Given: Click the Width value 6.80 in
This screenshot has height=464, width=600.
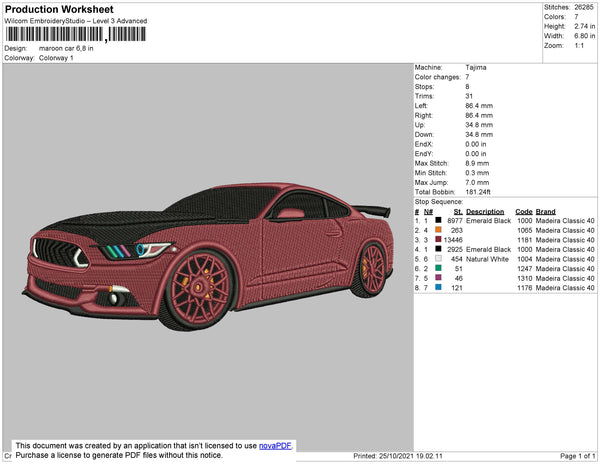Looking at the screenshot, I should pyautogui.click(x=585, y=36).
